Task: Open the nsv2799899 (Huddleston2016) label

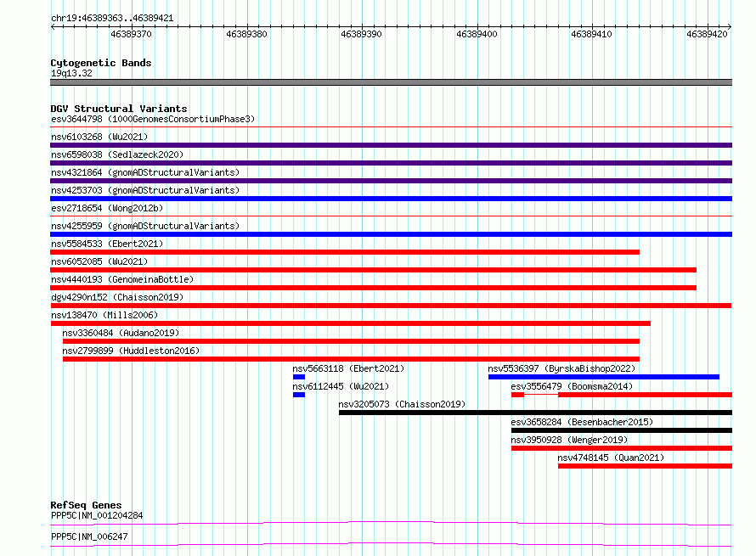Action: pyautogui.click(x=131, y=351)
